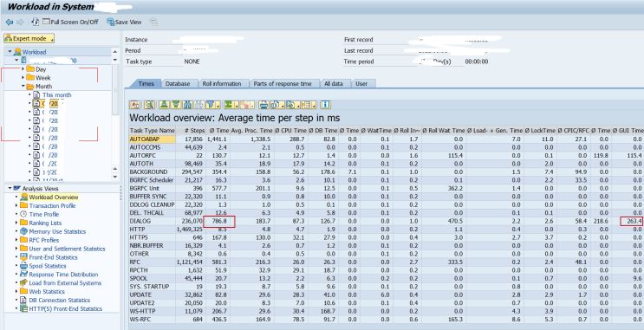Click the greyed-out icon after Save View

coord(153,22)
